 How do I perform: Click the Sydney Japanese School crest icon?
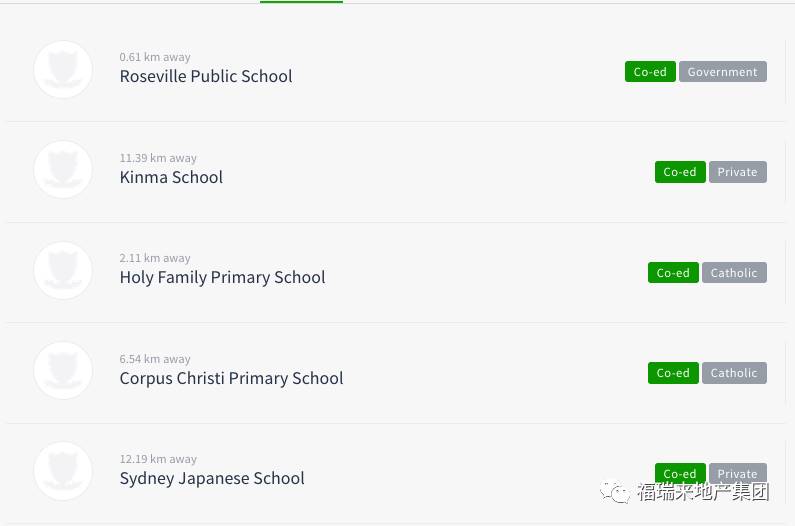point(63,471)
